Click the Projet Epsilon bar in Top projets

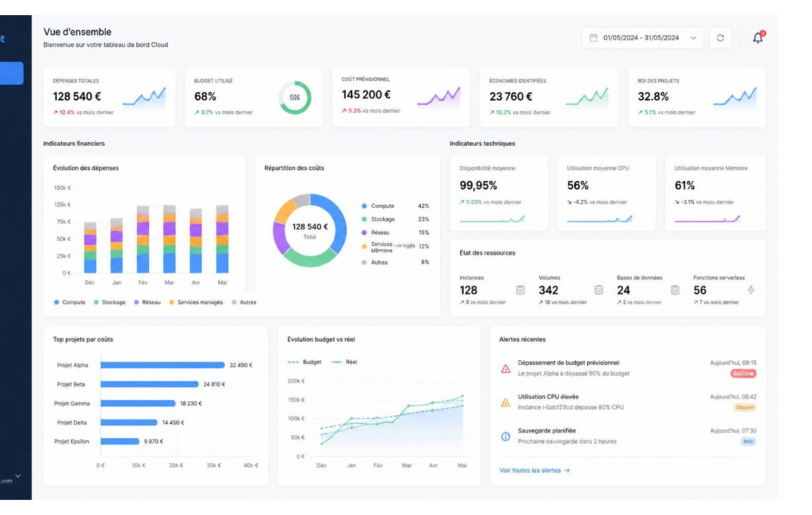(x=120, y=441)
